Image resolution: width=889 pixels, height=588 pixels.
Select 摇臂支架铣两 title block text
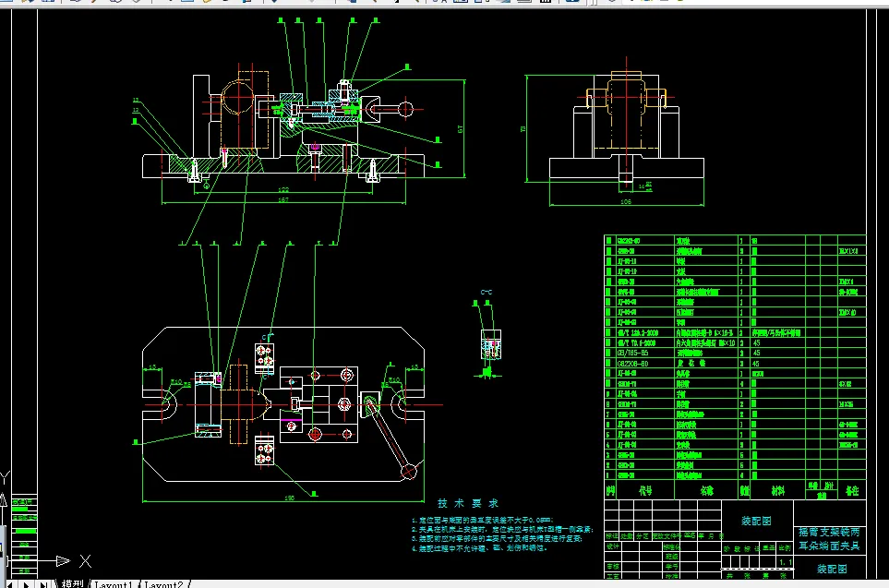pyautogui.click(x=829, y=532)
